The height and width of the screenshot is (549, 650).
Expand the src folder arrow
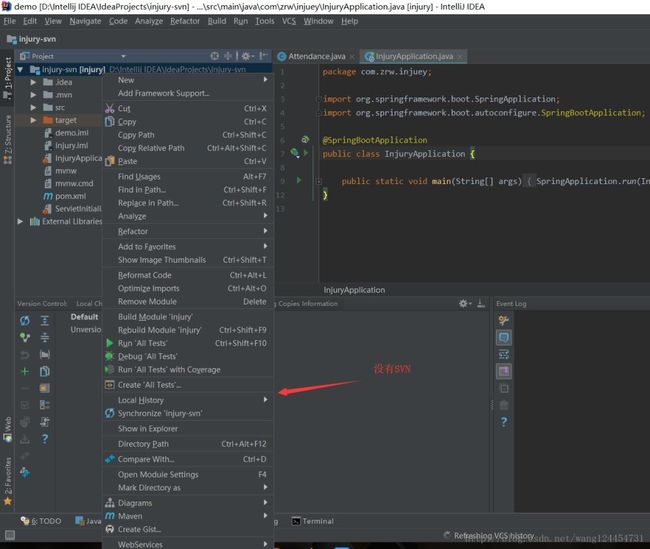click(33, 108)
